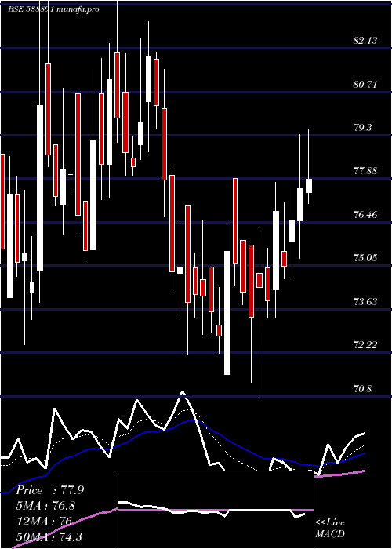Click the 77.88 price axis label
Image resolution: width=392 pixels, height=549 pixels.
[365, 171]
